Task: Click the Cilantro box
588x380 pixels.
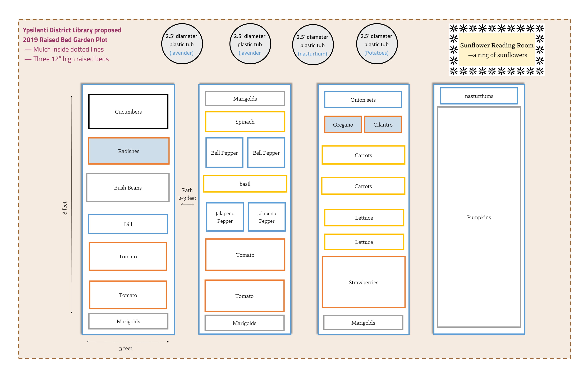Action: 383,125
